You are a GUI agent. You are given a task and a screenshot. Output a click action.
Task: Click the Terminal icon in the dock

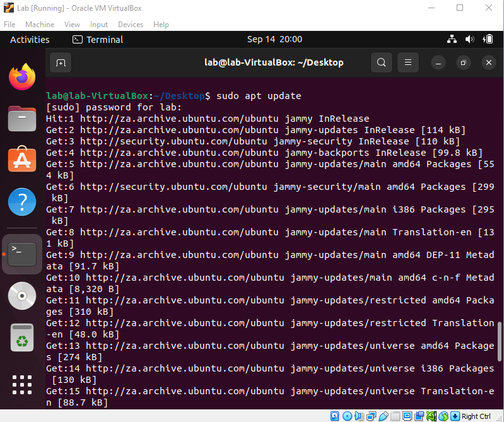(22, 254)
